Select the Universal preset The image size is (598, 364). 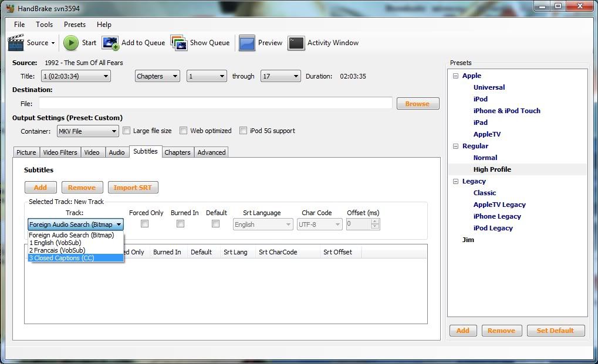(489, 87)
